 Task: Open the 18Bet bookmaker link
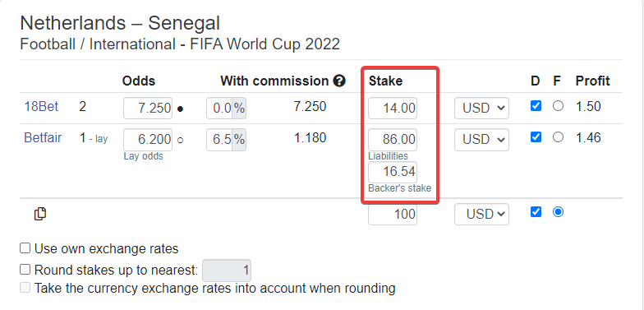pos(41,107)
